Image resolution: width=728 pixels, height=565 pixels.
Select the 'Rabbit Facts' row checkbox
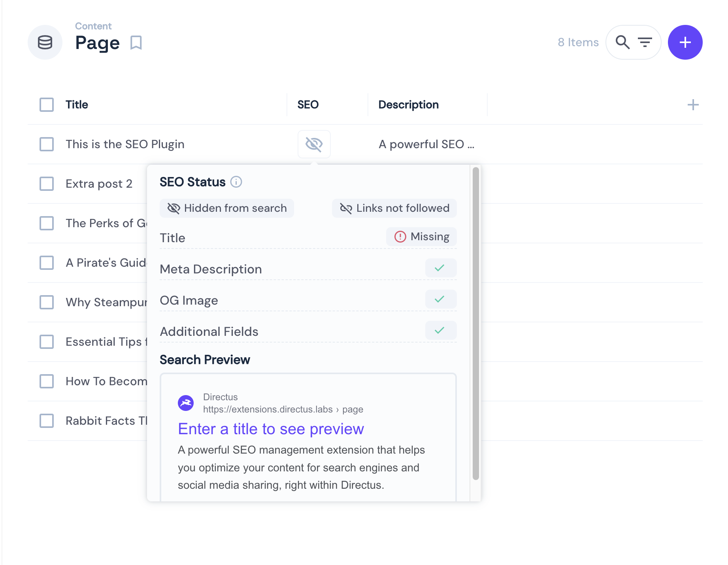coord(47,421)
